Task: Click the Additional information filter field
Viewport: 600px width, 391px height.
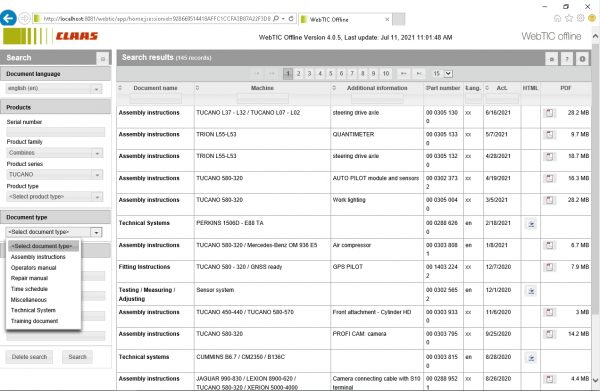Action: pyautogui.click(x=377, y=99)
